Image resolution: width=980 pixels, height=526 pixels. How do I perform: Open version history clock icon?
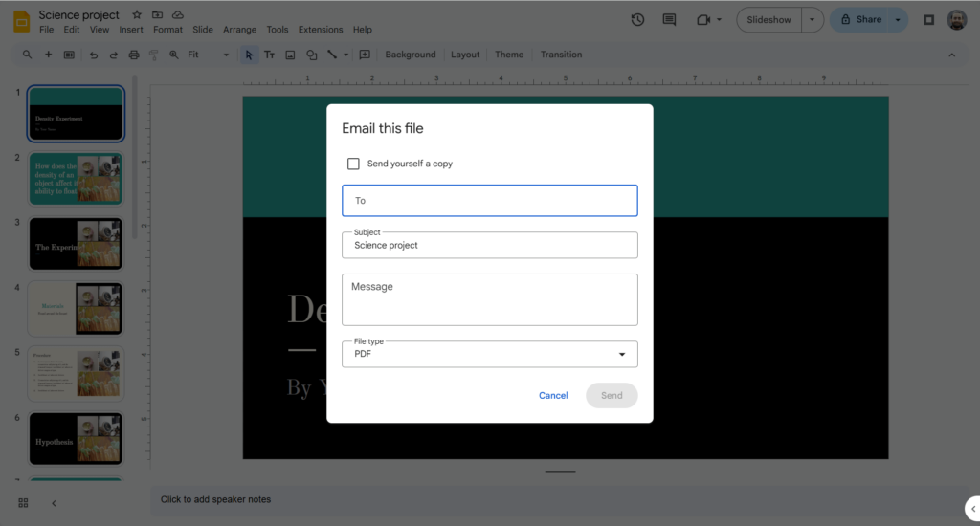pos(638,19)
